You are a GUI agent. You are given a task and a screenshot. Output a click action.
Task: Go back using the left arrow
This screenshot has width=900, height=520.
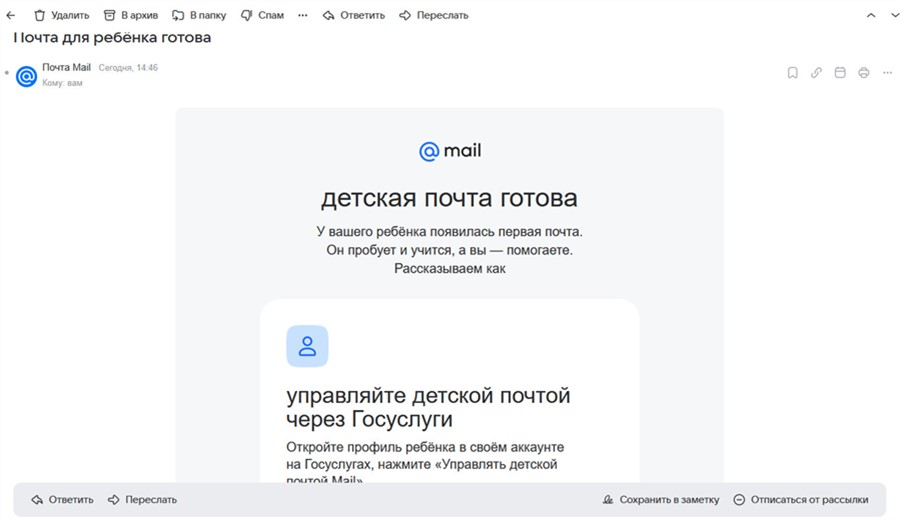pos(10,15)
